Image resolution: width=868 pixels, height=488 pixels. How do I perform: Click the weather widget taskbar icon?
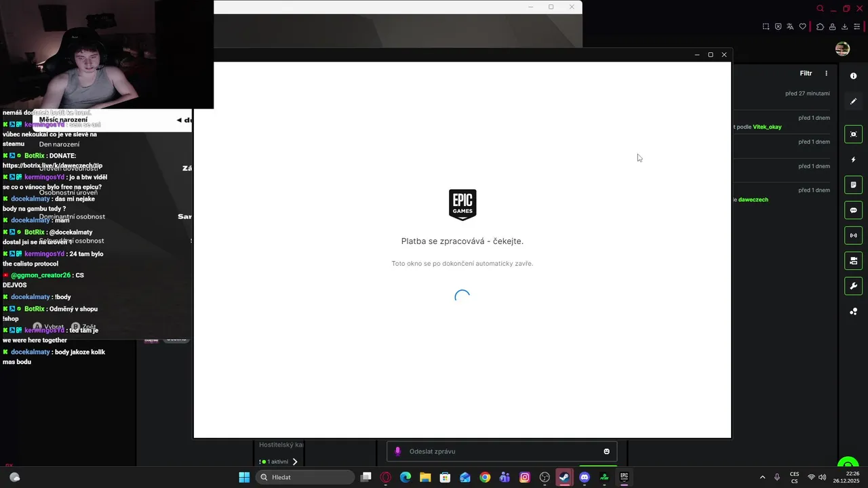(14, 477)
